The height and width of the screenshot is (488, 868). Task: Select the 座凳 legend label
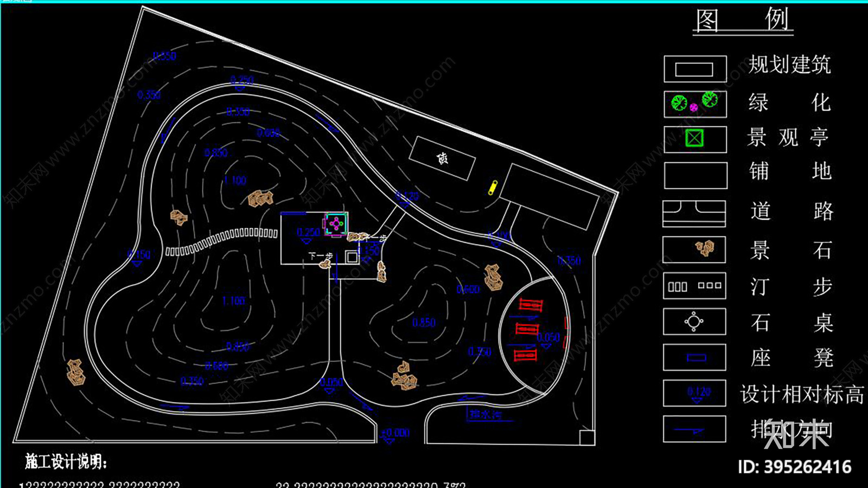[792, 358]
